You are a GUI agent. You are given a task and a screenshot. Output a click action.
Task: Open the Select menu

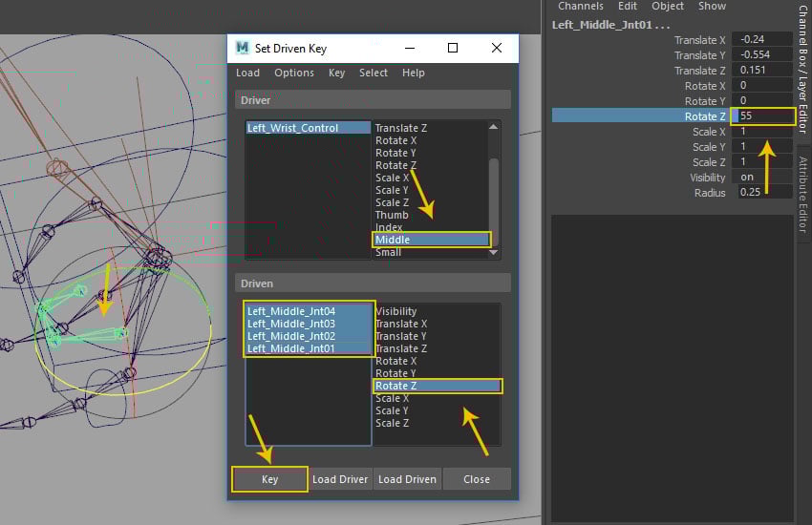(x=374, y=73)
